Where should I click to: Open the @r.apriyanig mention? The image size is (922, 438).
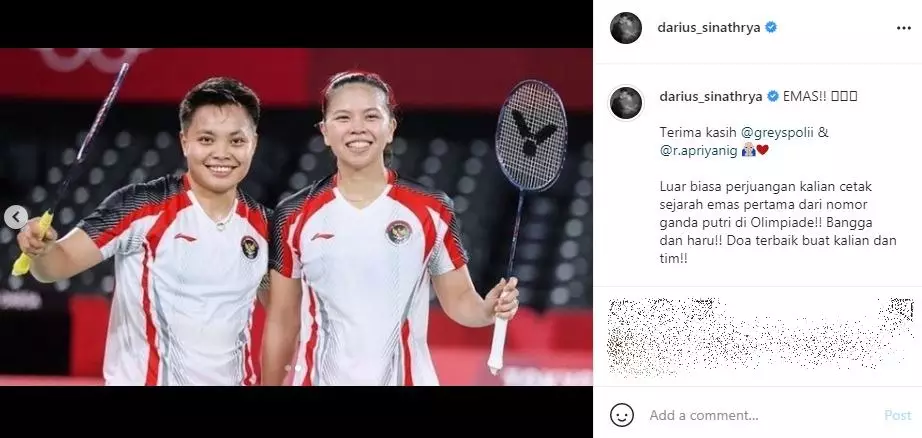(698, 151)
